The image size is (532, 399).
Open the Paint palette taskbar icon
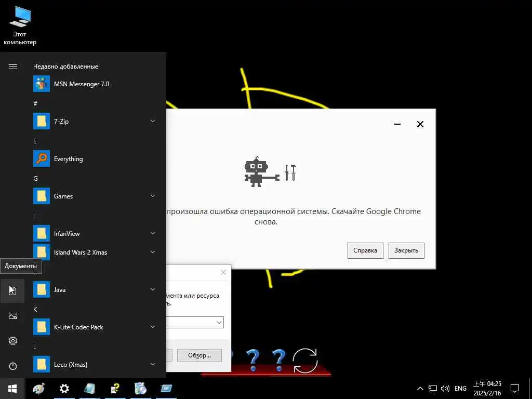pos(38,389)
